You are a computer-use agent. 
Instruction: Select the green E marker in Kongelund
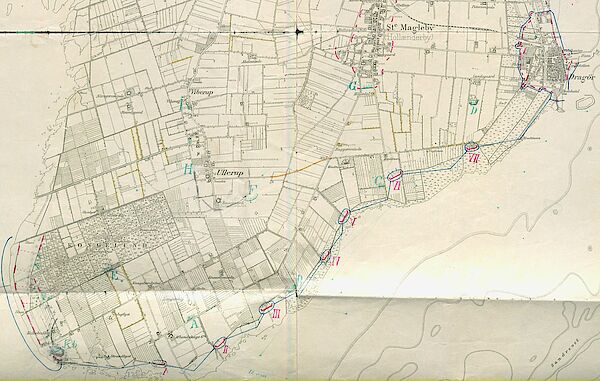[114, 276]
